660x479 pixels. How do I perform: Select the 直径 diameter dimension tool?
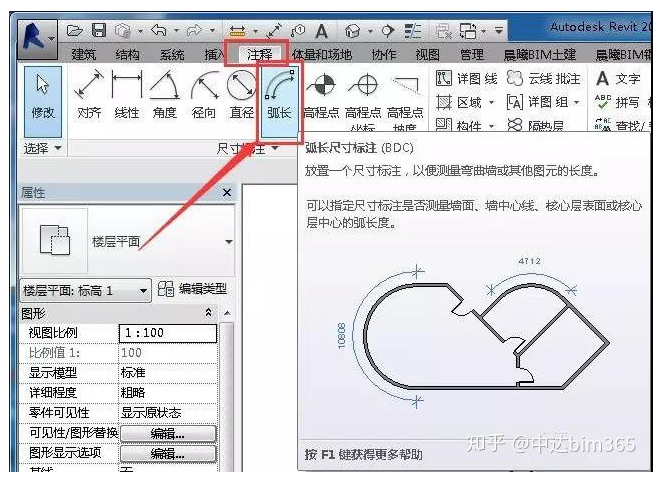pyautogui.click(x=241, y=95)
